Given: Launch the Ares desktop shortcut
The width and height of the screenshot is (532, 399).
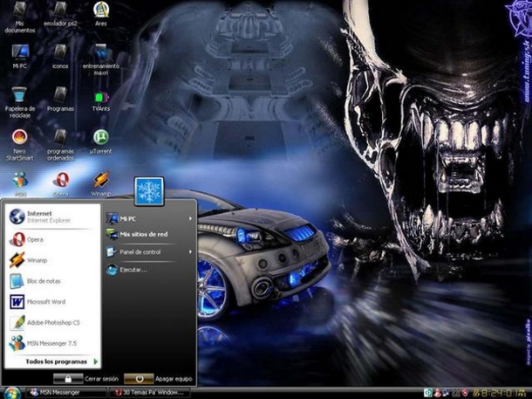Looking at the screenshot, I should [x=101, y=14].
